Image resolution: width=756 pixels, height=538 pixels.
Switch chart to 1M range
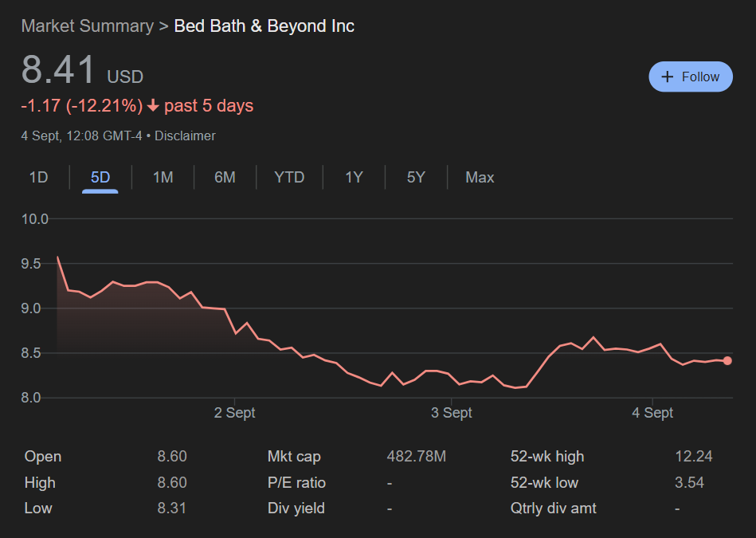163,178
